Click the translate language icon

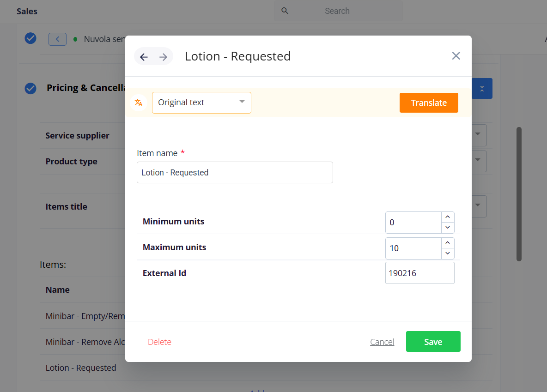click(139, 103)
